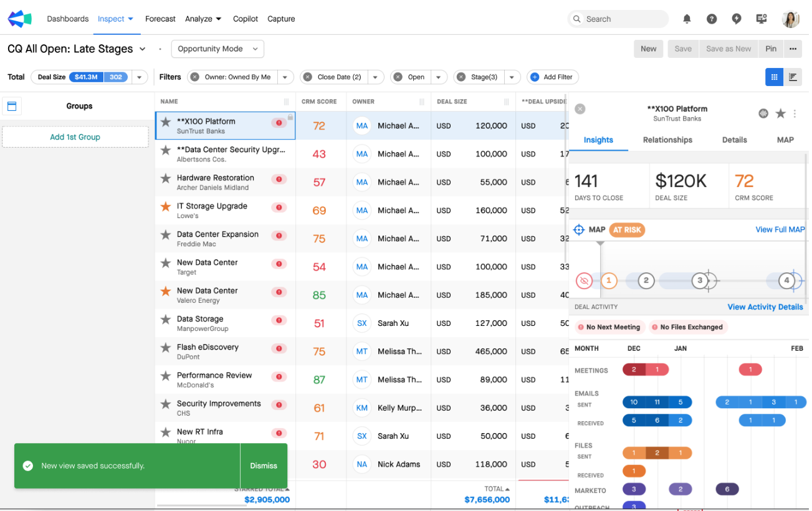Switch to list chart view layout
The image size is (812, 511).
pos(793,77)
